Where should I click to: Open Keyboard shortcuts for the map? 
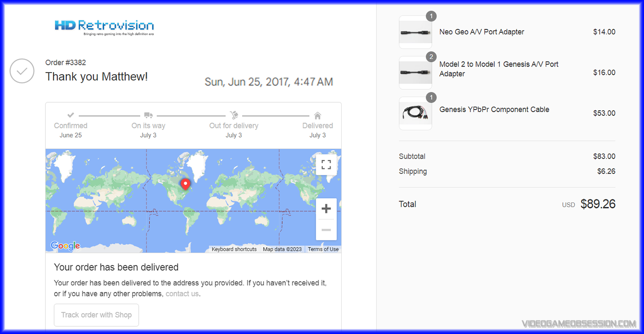tap(234, 249)
